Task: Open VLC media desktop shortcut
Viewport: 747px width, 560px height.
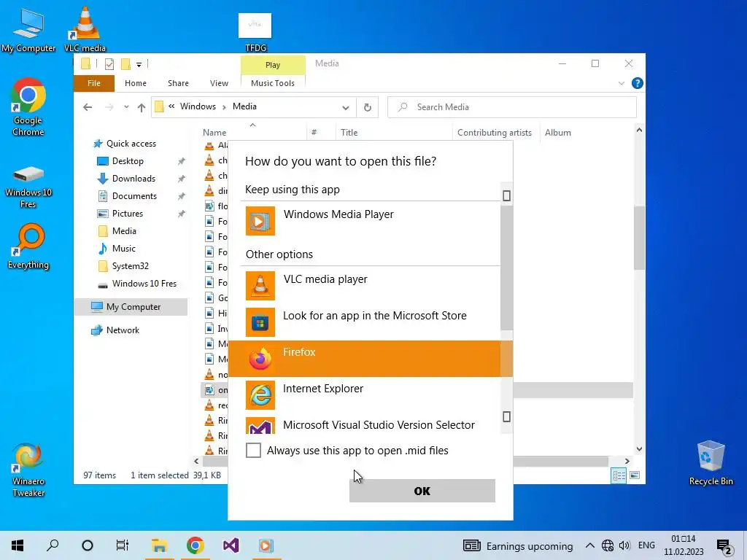Action: (x=85, y=29)
